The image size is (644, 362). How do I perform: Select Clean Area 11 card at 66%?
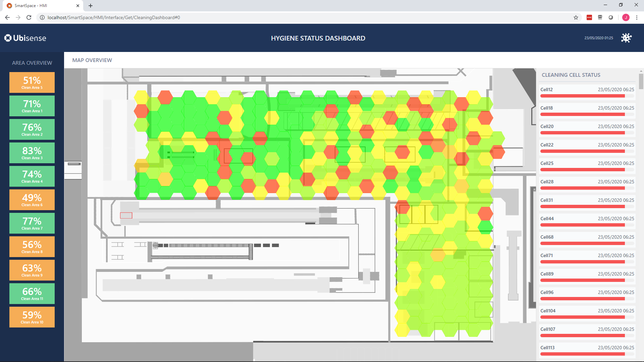tap(32, 294)
